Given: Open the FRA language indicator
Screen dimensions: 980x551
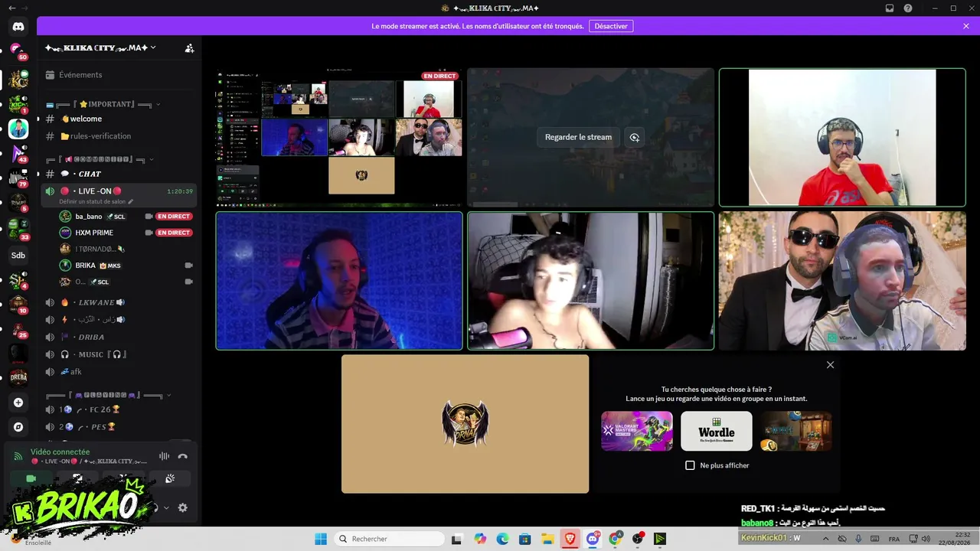Looking at the screenshot, I should (894, 539).
